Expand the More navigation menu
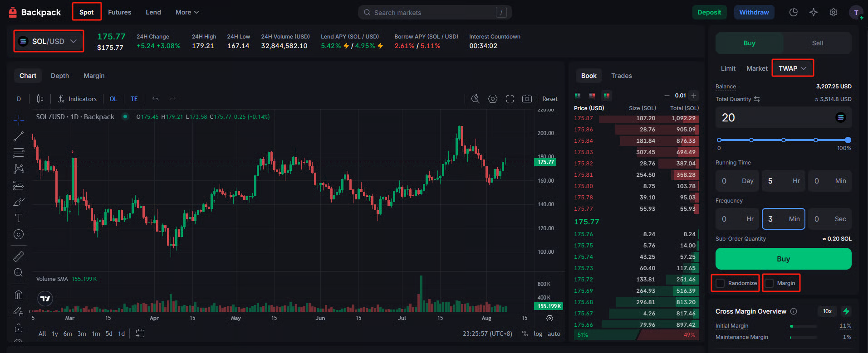 point(187,12)
